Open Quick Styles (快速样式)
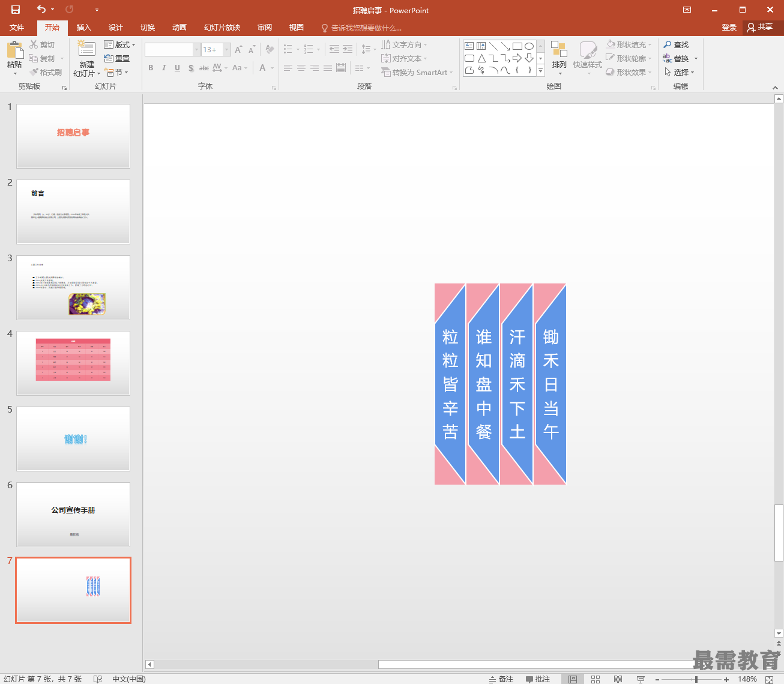The image size is (784, 684). pos(587,58)
